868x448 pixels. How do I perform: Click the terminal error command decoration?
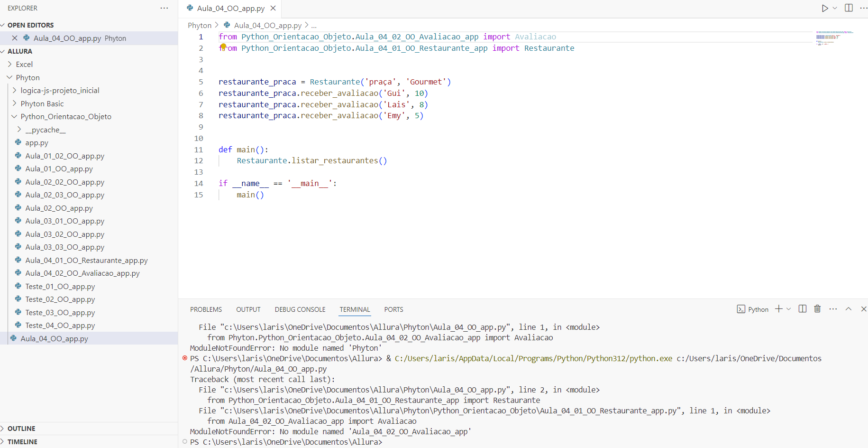tap(185, 358)
